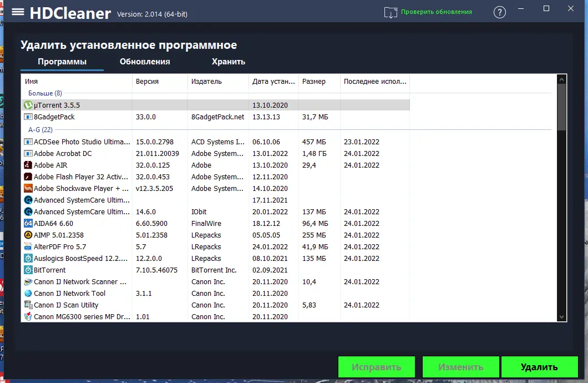The image size is (588, 383).
Task: Click the Auslogics BoostSpeed icon
Action: click(28, 258)
